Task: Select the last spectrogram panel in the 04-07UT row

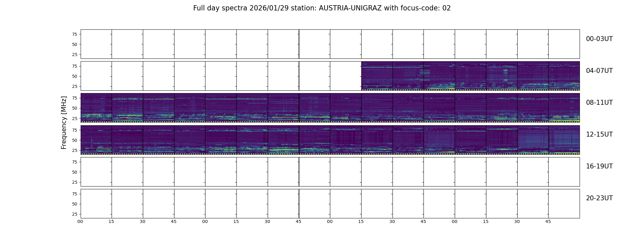Action: pyautogui.click(x=564, y=76)
